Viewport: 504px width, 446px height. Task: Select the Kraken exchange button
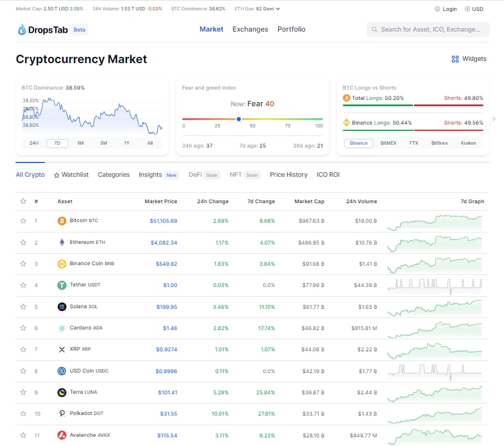(468, 143)
